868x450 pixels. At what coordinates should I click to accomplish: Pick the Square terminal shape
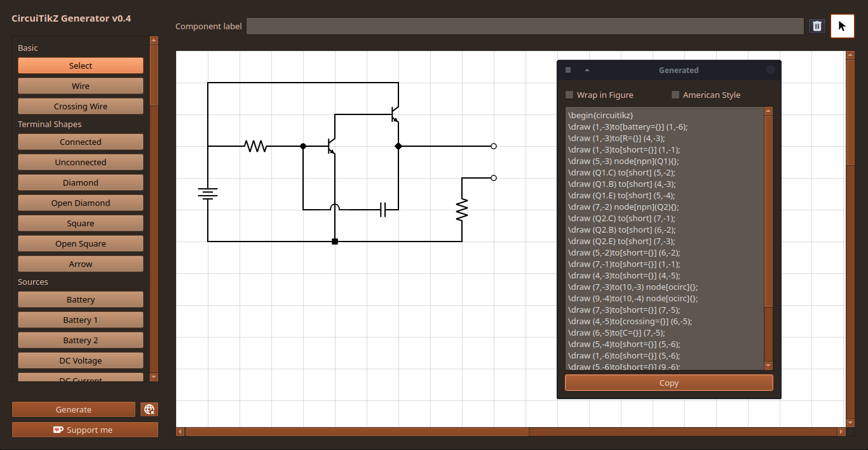[81, 223]
